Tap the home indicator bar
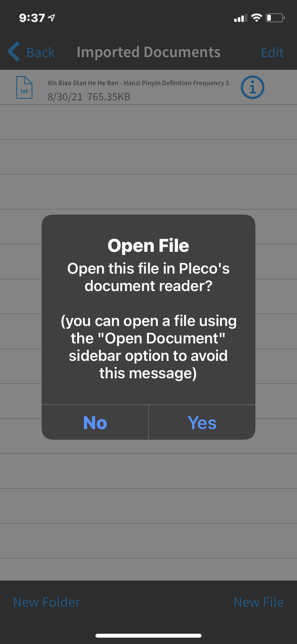The width and height of the screenshot is (297, 644). (148, 636)
